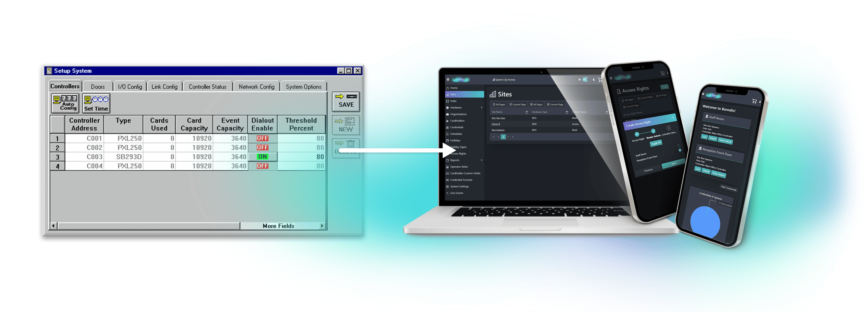Open Holidays from the laptop sidebar
The width and height of the screenshot is (868, 312).
pos(464,140)
